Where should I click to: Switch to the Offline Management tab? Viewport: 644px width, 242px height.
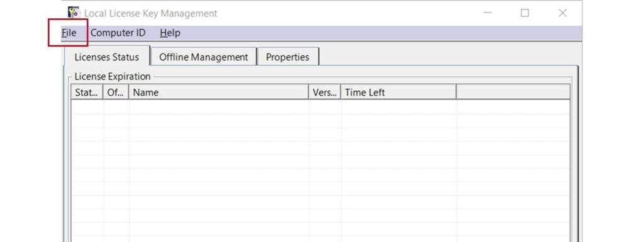click(x=204, y=57)
